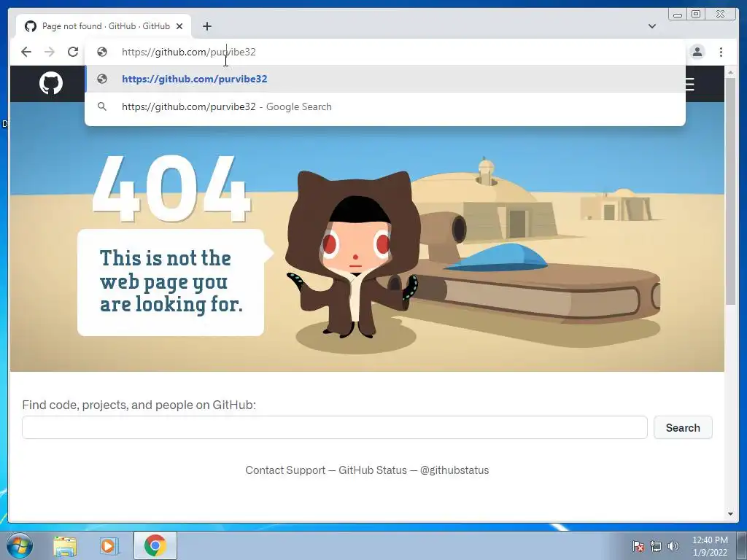Click the Chrome taskbar icon
Image resolution: width=747 pixels, height=560 pixels.
coord(155,545)
